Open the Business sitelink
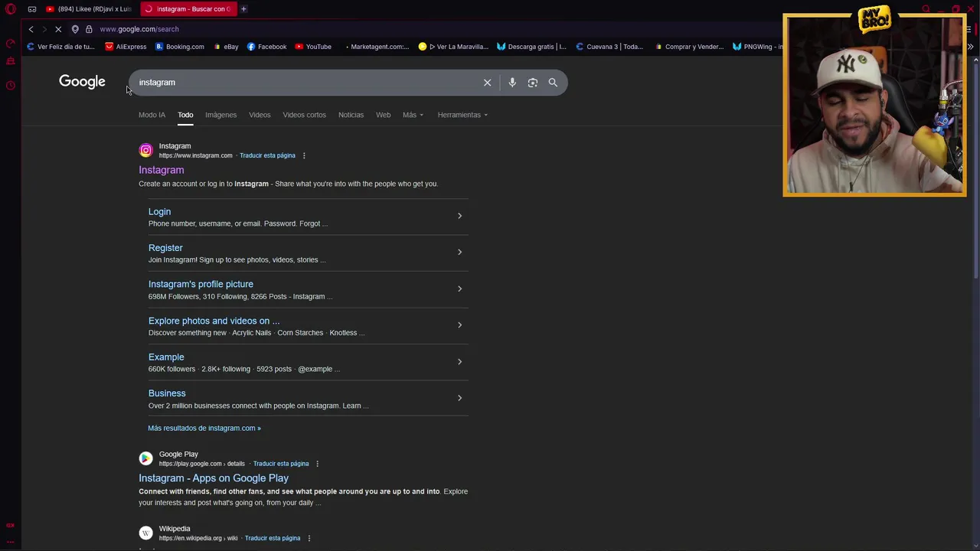Image resolution: width=980 pixels, height=551 pixels. pos(167,393)
